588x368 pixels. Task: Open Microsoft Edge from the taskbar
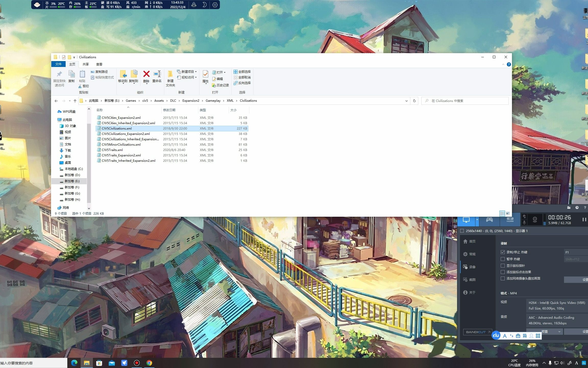point(74,363)
